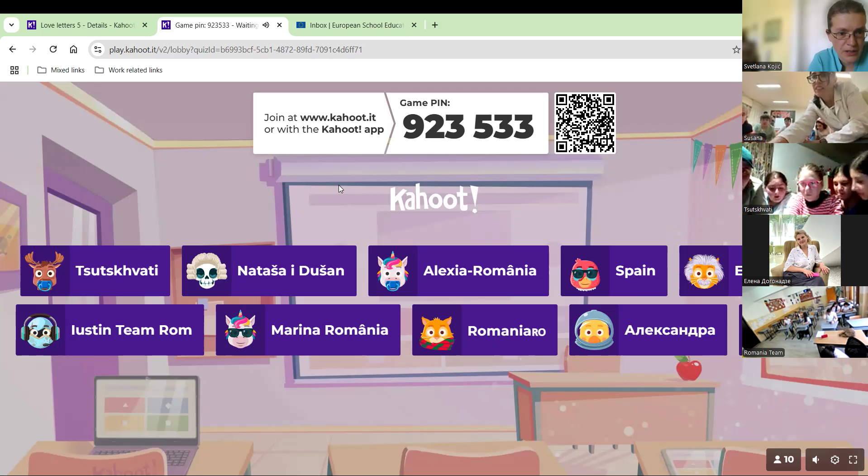
Task: Go back to previous page
Action: click(x=13, y=49)
